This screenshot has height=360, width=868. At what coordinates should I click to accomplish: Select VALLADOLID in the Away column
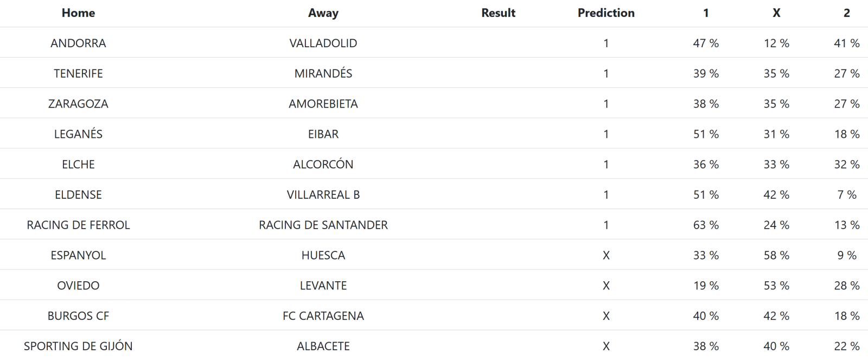[323, 43]
